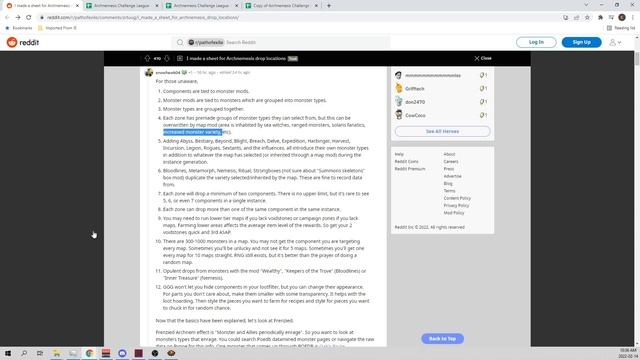Click the Help footer link
The image size is (640, 360).
[x=399, y=154]
